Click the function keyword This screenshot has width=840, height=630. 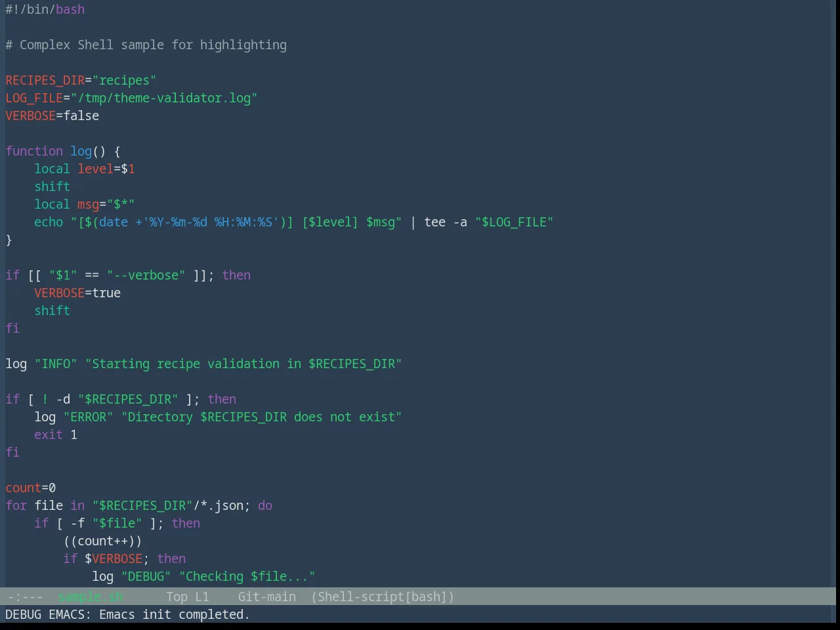click(34, 151)
